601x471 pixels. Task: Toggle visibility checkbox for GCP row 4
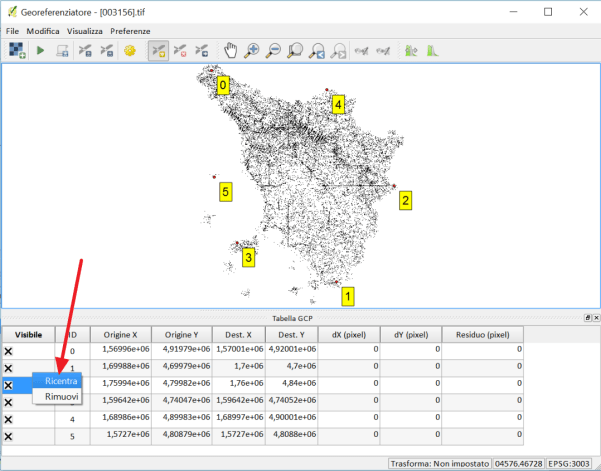click(x=9, y=420)
